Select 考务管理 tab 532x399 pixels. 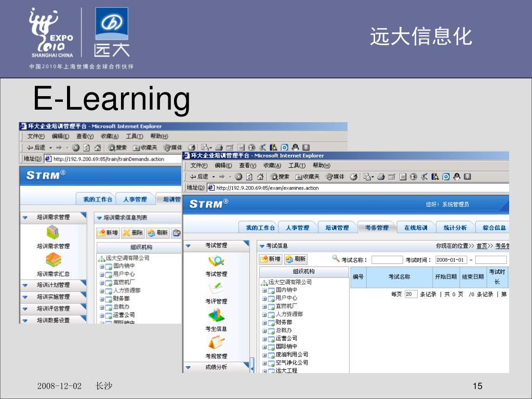(377, 228)
